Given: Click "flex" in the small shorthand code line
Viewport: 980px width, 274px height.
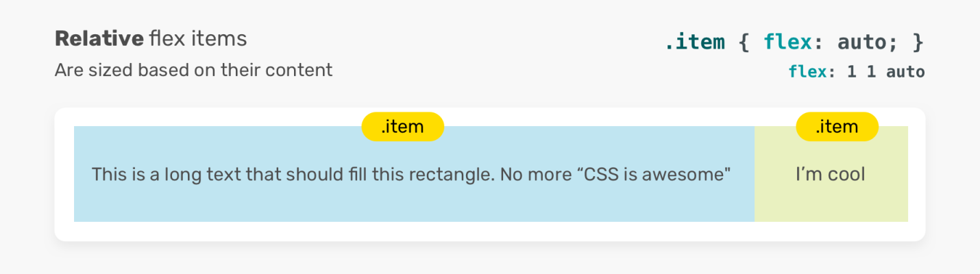Looking at the screenshot, I should pos(808,71).
